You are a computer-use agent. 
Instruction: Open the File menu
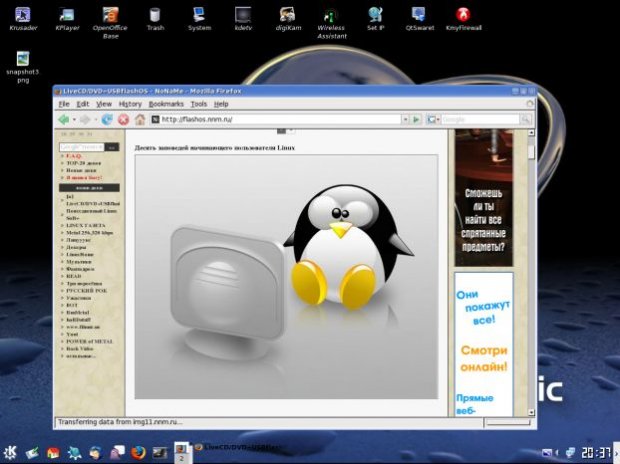click(64, 104)
